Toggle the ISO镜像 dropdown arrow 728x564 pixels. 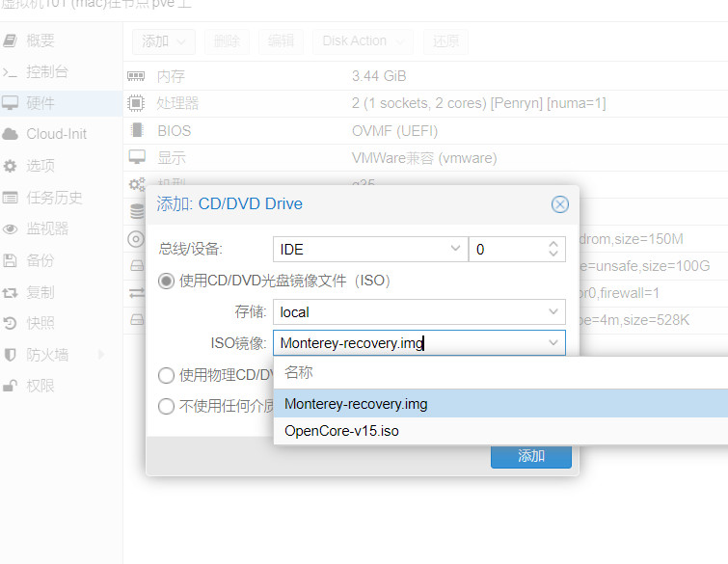coord(553,343)
